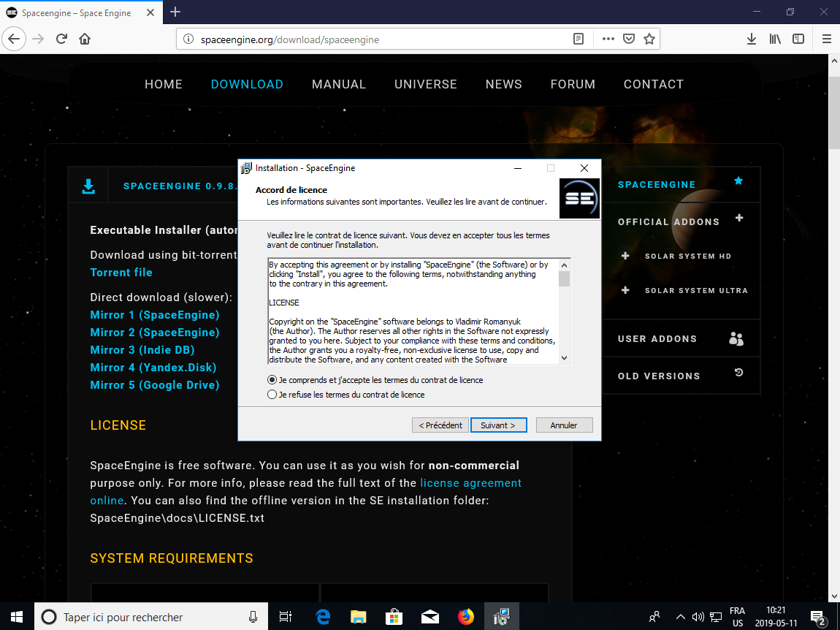The image size is (840, 630).
Task: Toggle reader view icon in address bar
Action: 579,39
